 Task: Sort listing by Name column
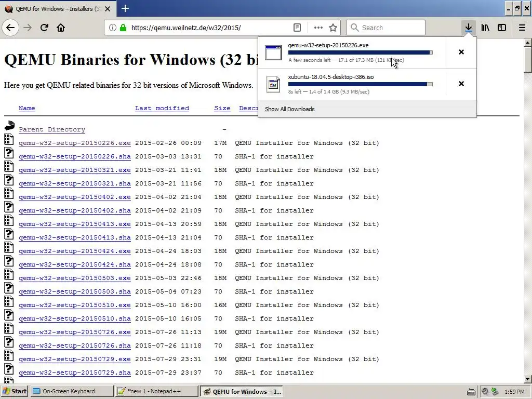pyautogui.click(x=27, y=108)
